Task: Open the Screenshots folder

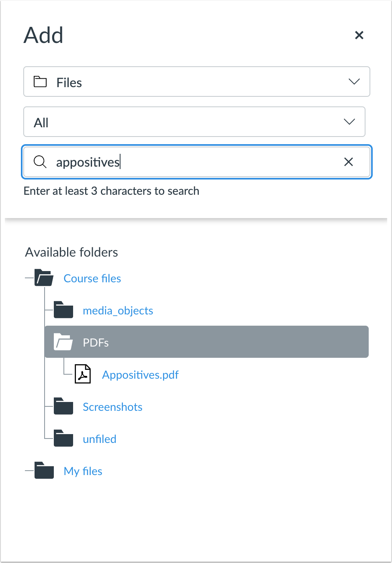Action: (x=112, y=407)
